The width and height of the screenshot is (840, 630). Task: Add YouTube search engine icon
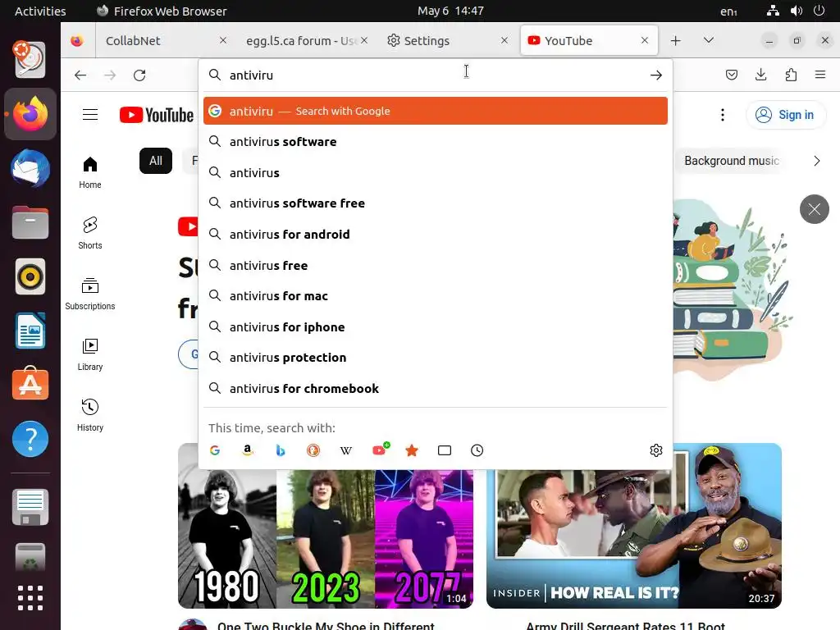coord(381,450)
